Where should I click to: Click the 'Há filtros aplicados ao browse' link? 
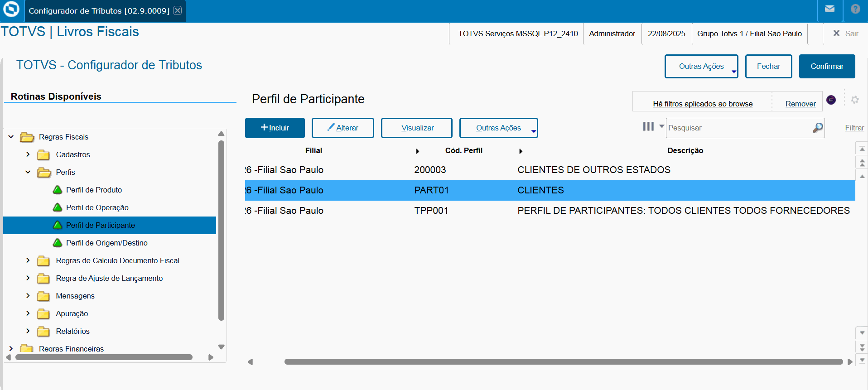click(x=703, y=104)
